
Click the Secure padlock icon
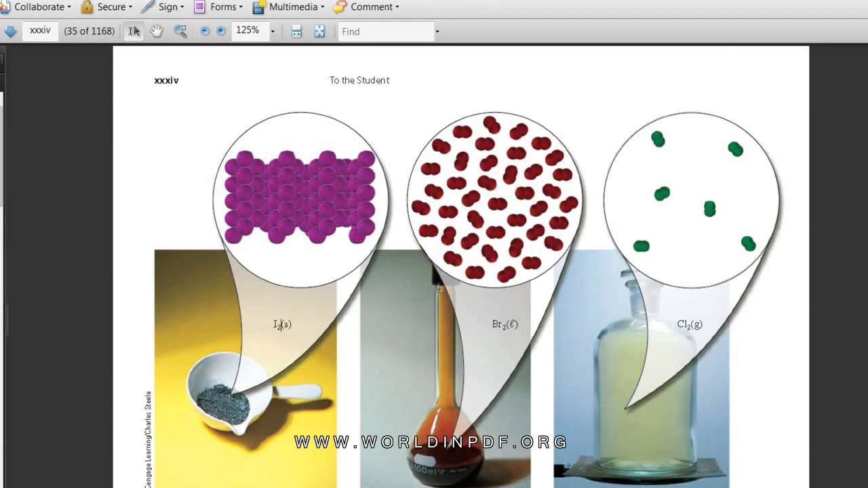pyautogui.click(x=87, y=7)
